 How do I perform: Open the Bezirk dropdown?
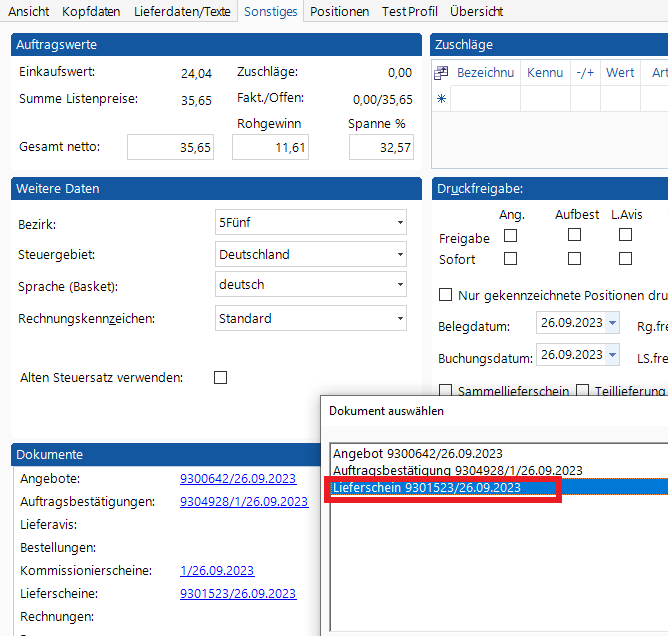399,223
